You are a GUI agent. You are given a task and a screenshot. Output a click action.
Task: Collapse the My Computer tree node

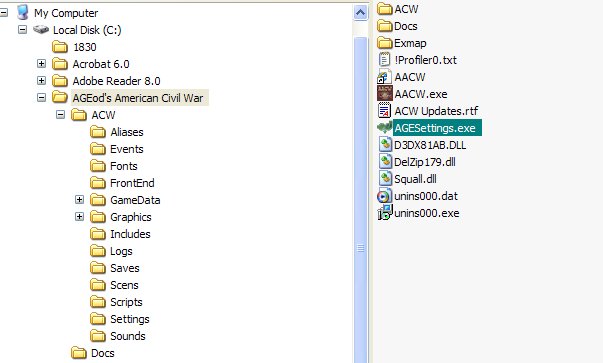pyautogui.click(x=3, y=13)
